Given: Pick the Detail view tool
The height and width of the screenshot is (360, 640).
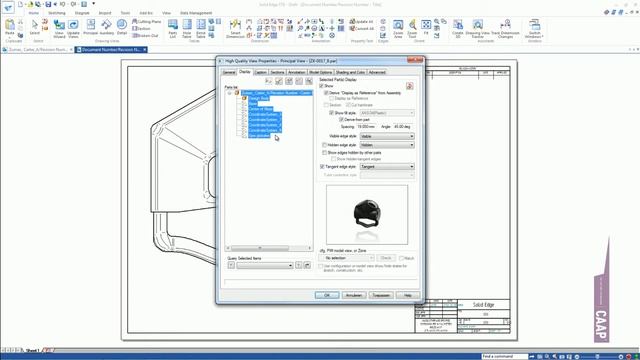Looking at the screenshot, I should (x=122, y=27).
